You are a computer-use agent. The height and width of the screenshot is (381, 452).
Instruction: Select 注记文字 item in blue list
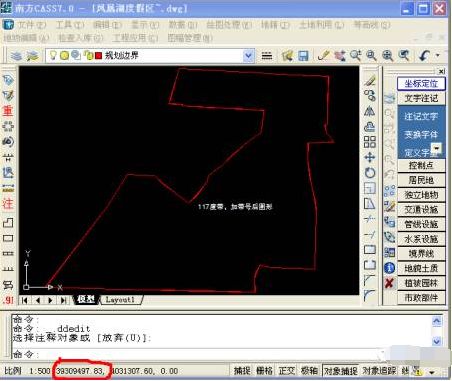[x=421, y=116]
